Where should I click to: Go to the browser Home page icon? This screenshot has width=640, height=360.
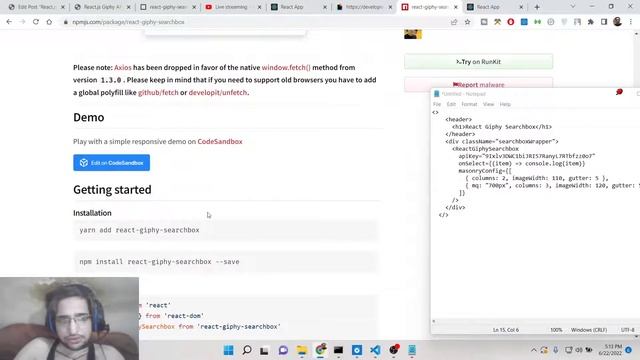tap(49, 22)
